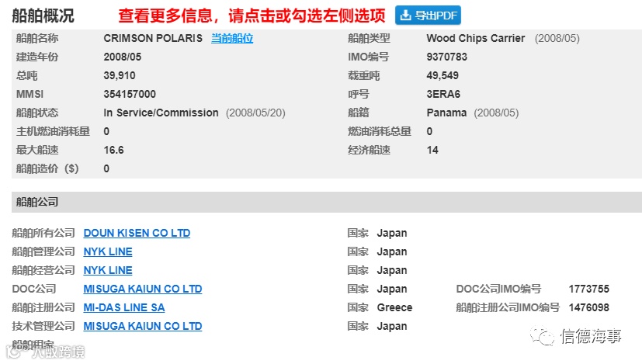Select max speed value 16.6
Image resolution: width=642 pixels, height=364 pixels.
point(113,150)
